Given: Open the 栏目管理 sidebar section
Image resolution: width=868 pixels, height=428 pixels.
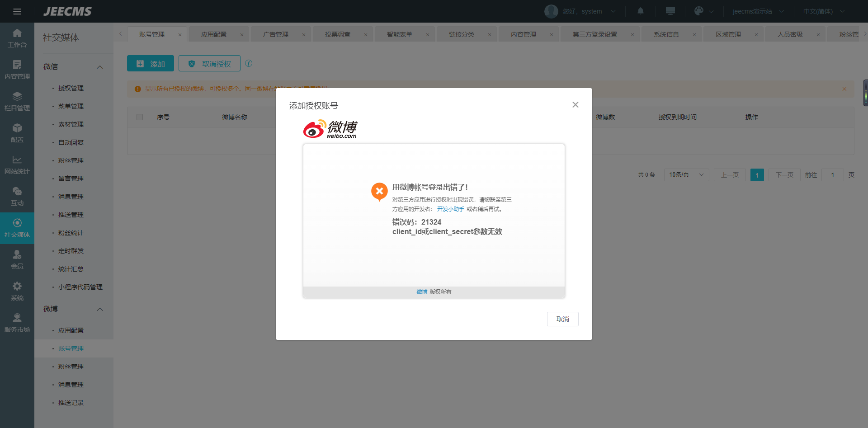Looking at the screenshot, I should tap(17, 102).
